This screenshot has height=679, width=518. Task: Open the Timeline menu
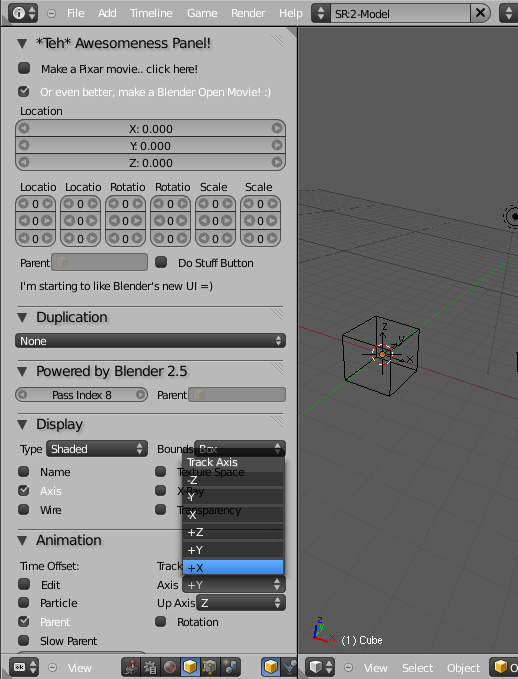[x=151, y=13]
